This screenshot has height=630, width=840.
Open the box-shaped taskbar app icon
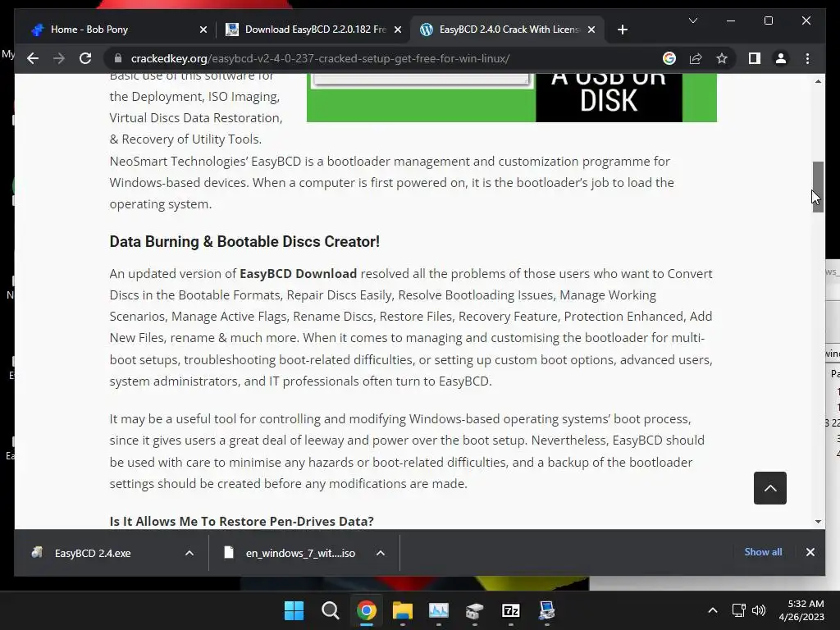point(475,610)
